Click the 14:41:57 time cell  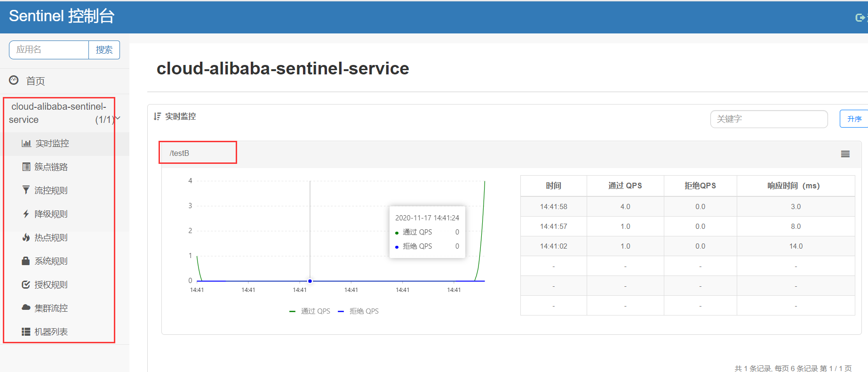(554, 226)
